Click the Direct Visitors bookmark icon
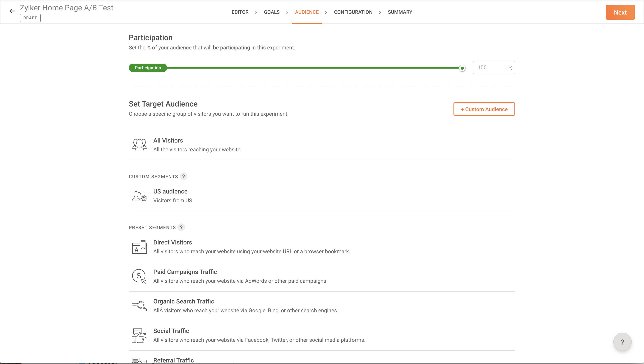The image size is (644, 364). 139,247
